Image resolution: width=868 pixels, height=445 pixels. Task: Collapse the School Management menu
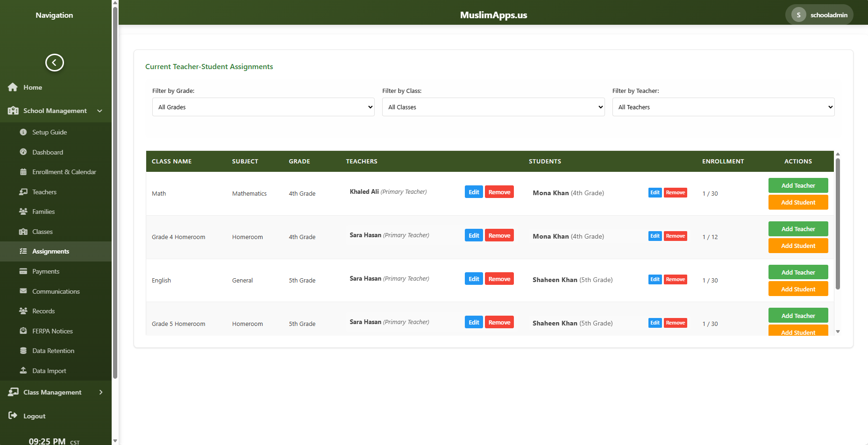[100, 111]
